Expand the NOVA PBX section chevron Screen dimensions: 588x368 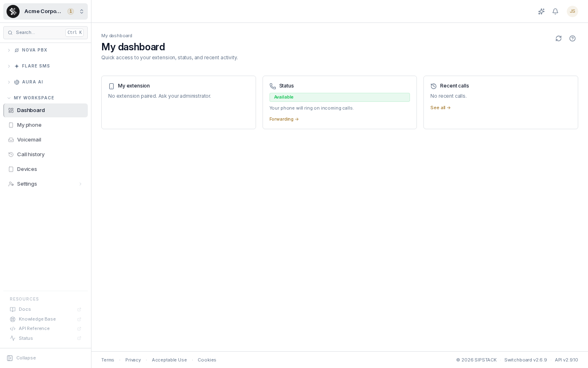click(x=9, y=50)
